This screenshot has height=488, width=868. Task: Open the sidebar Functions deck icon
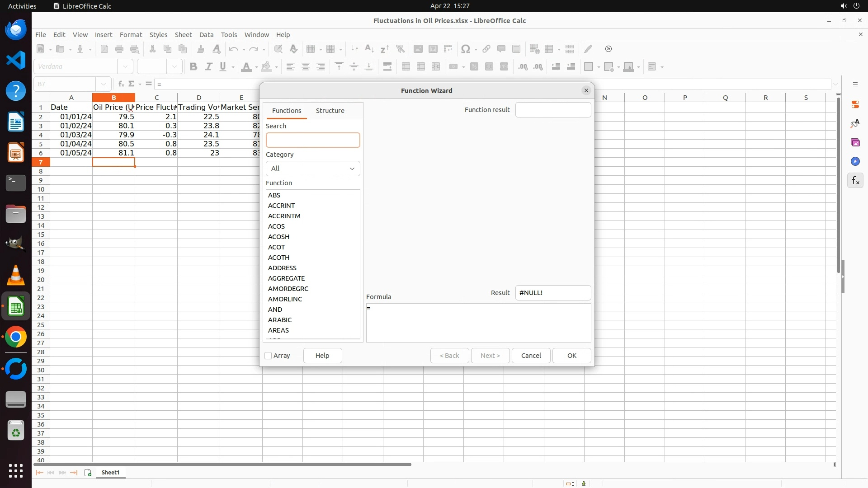(855, 181)
